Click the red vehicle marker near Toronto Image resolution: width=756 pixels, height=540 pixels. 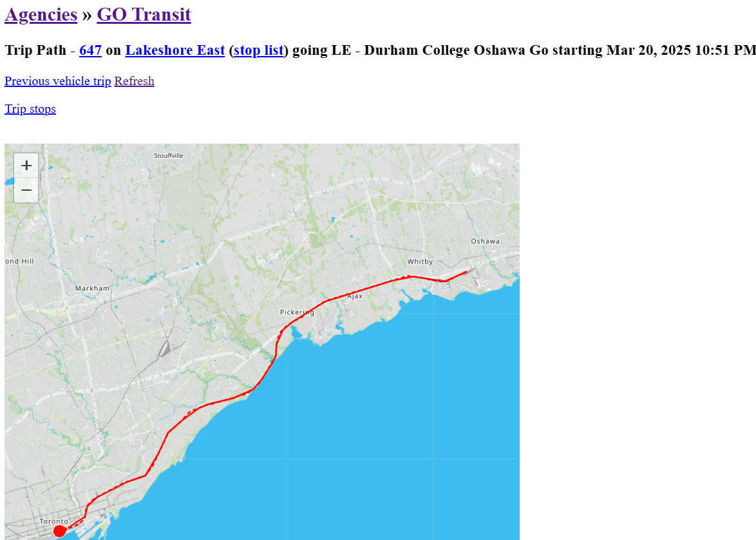59,531
